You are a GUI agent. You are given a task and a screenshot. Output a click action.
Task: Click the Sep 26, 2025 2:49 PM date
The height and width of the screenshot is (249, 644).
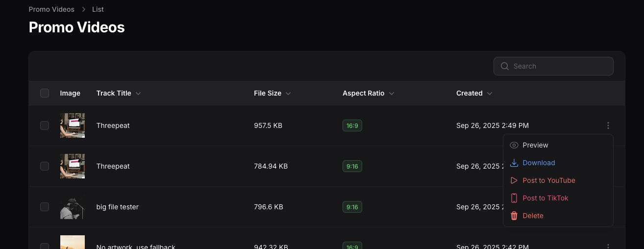pyautogui.click(x=493, y=125)
